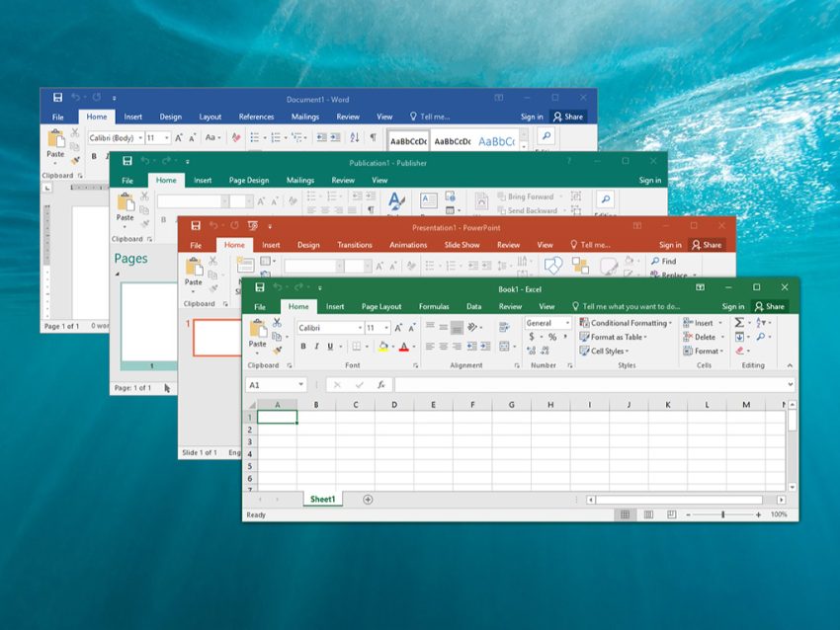Viewport: 840px width, 630px height.
Task: Add a new sheet with plus icon
Action: click(x=368, y=500)
